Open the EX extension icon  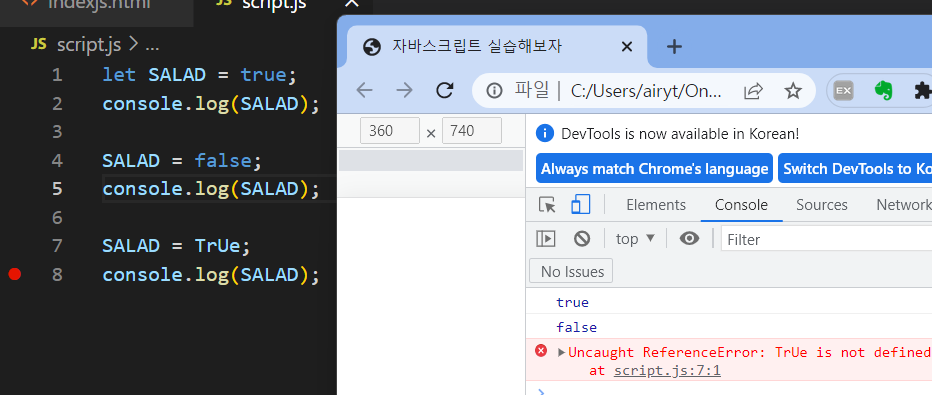pos(843,91)
